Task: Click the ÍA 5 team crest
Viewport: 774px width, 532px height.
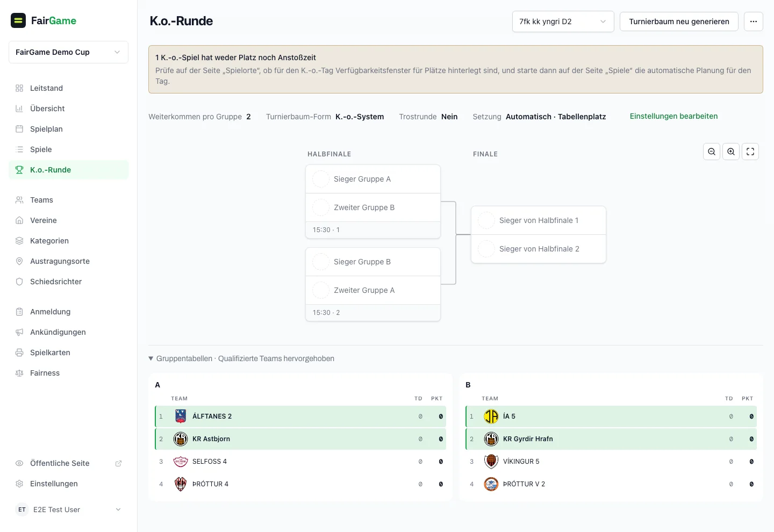Action: point(491,416)
